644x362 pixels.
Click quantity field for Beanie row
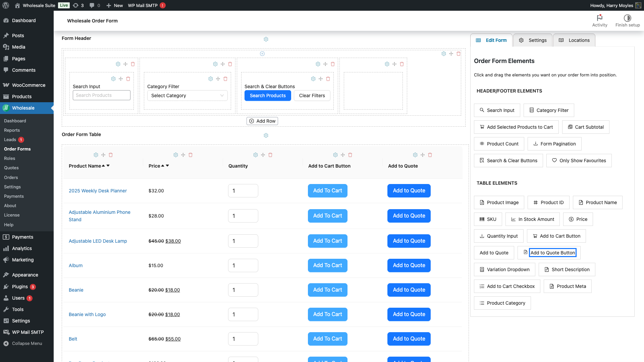coord(243,290)
